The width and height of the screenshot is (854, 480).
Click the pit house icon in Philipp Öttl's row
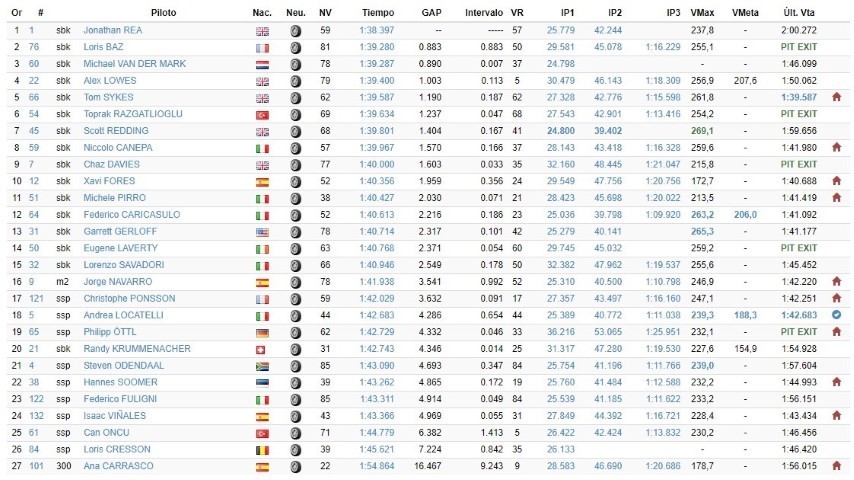836,331
